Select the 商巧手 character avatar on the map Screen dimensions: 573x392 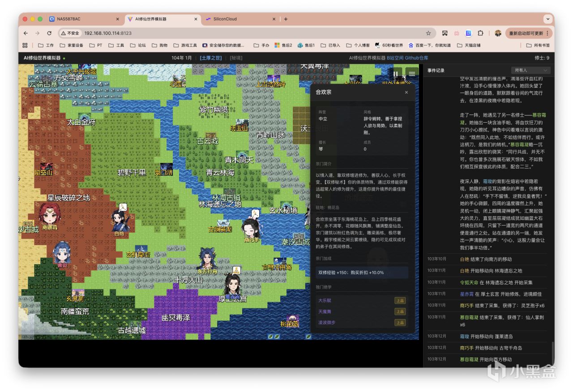click(x=251, y=227)
